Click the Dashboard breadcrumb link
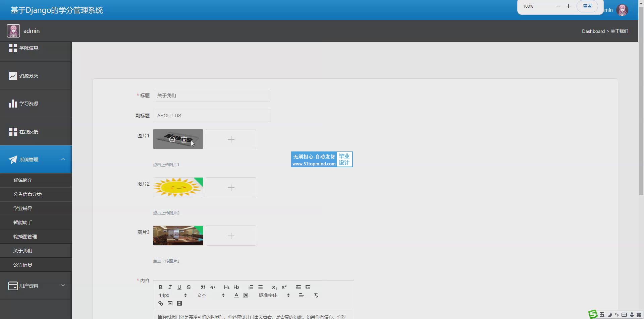The height and width of the screenshot is (319, 644). pos(593,31)
